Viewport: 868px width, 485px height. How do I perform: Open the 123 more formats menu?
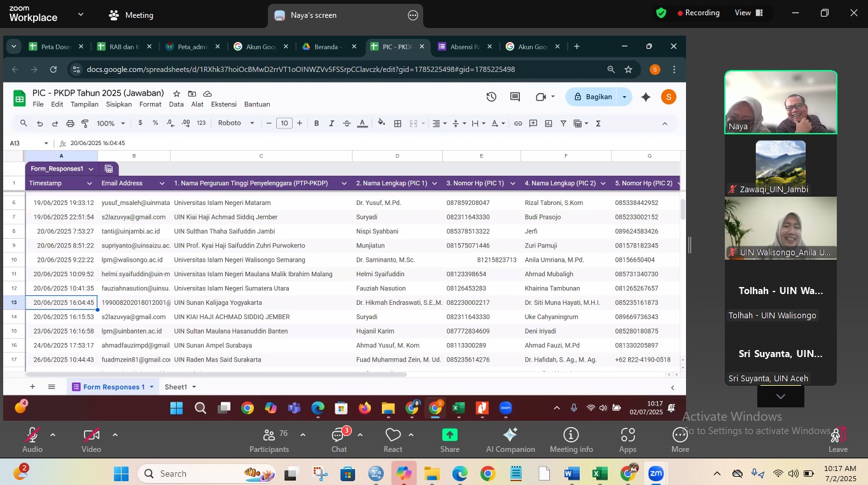click(x=201, y=123)
